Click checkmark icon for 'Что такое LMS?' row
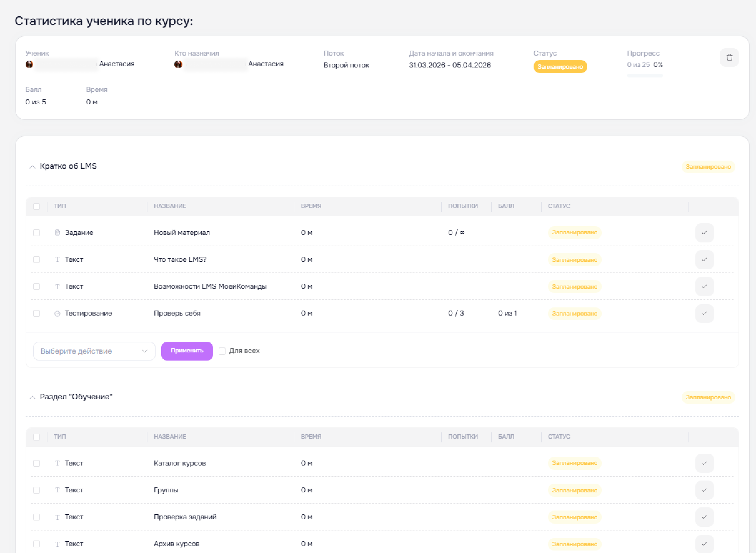This screenshot has height=553, width=756. (x=704, y=259)
